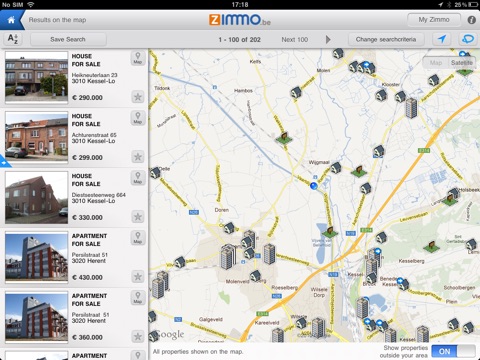
Task: Favorite the Achturenstraat 65 house with star
Action: (138, 157)
